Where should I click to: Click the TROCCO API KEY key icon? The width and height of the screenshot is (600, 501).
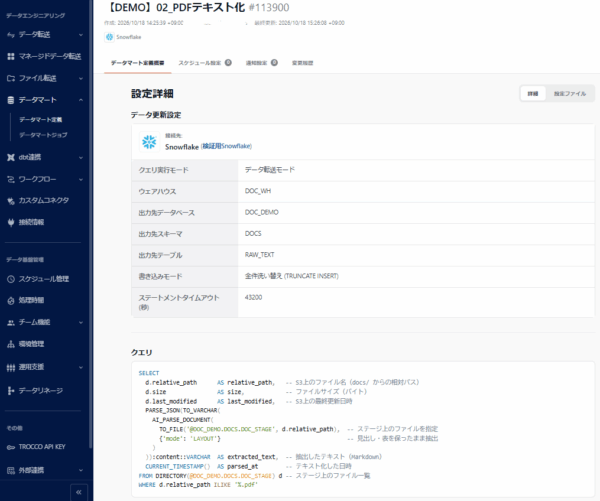[11, 447]
